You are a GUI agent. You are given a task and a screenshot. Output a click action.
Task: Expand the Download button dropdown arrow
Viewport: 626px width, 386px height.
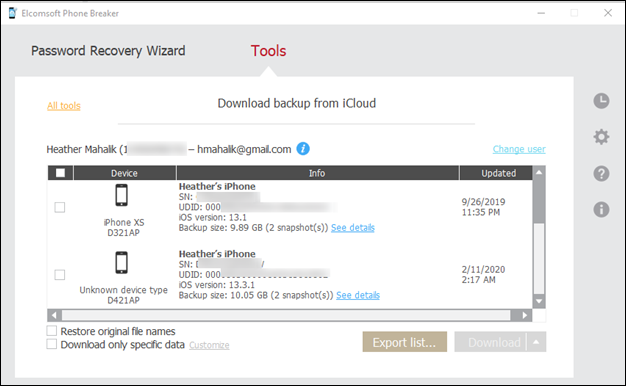coord(536,342)
